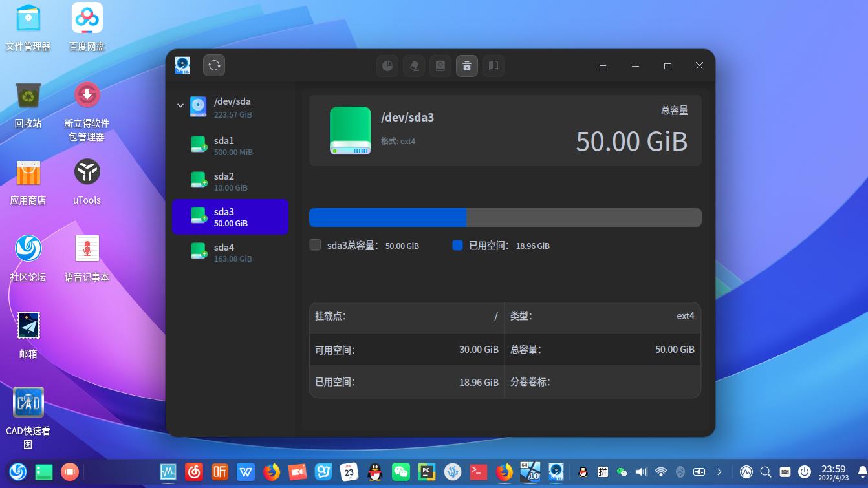Click the disk manager app logo
This screenshot has height=488, width=868.
coord(182,65)
